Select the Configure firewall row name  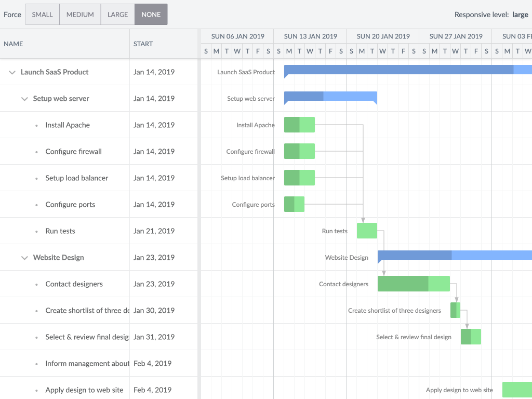74,151
